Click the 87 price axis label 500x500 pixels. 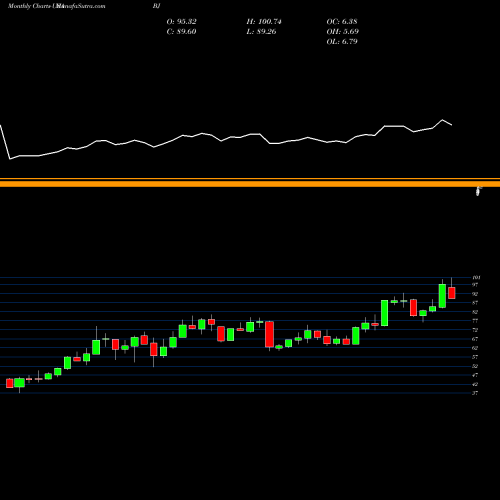click(475, 303)
